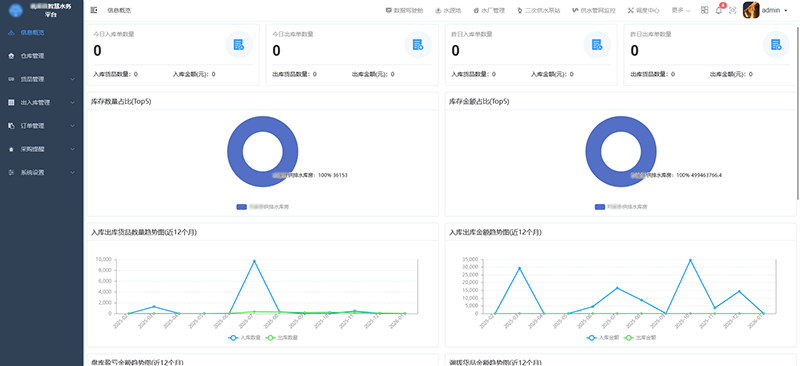Viewport: 800px width, 366px height.
Task: Click the 出入库管理 grid icon in sidebar
Action: point(11,103)
